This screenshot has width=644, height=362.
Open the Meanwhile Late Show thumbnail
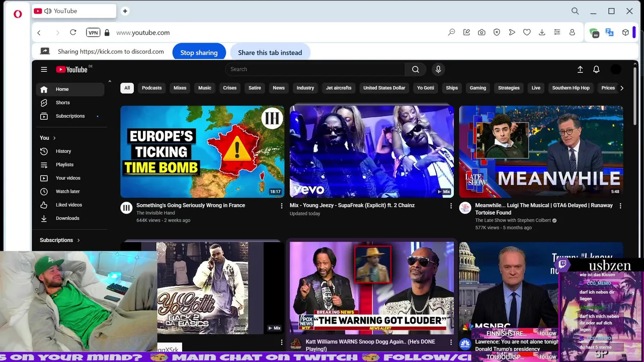[541, 151]
